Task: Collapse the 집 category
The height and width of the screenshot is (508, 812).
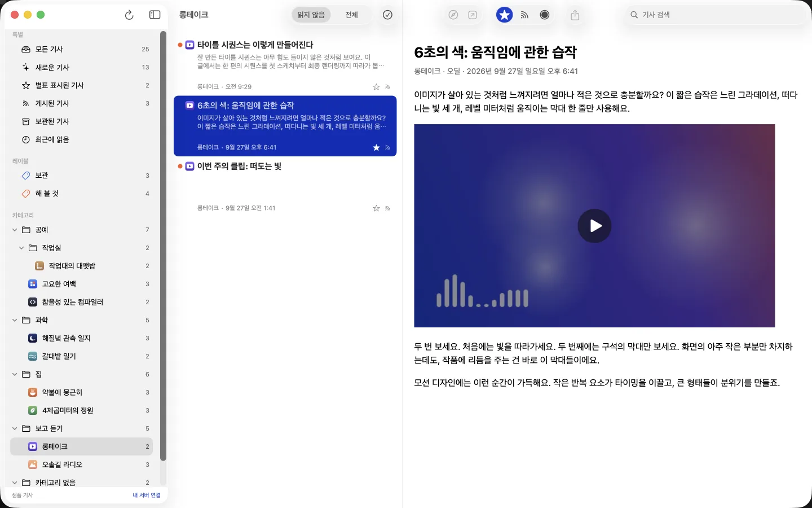Action: click(15, 374)
